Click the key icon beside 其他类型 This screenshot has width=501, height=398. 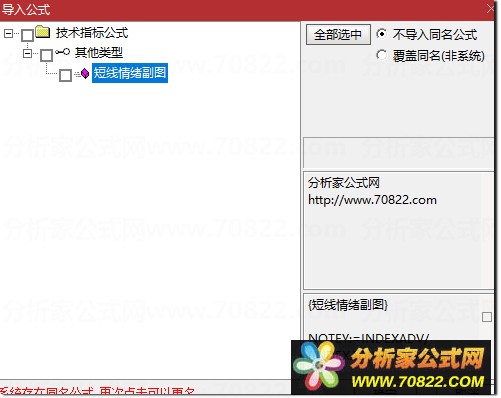pos(63,52)
